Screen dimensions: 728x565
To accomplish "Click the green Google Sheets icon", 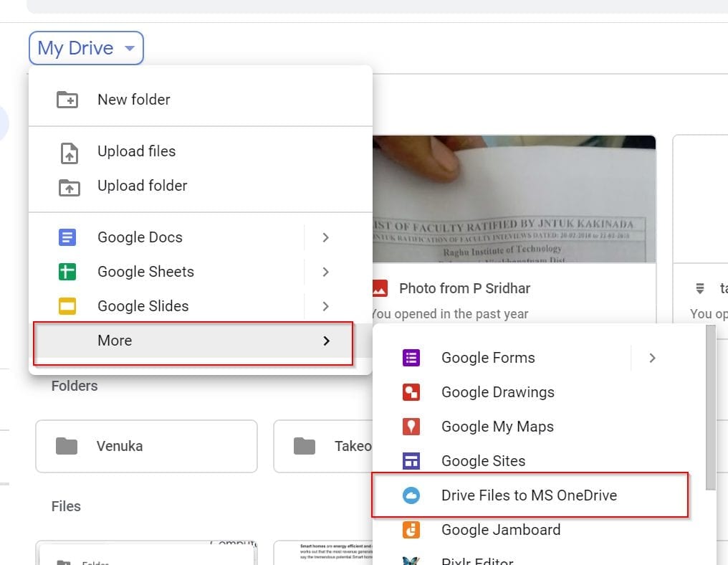I will pyautogui.click(x=67, y=272).
